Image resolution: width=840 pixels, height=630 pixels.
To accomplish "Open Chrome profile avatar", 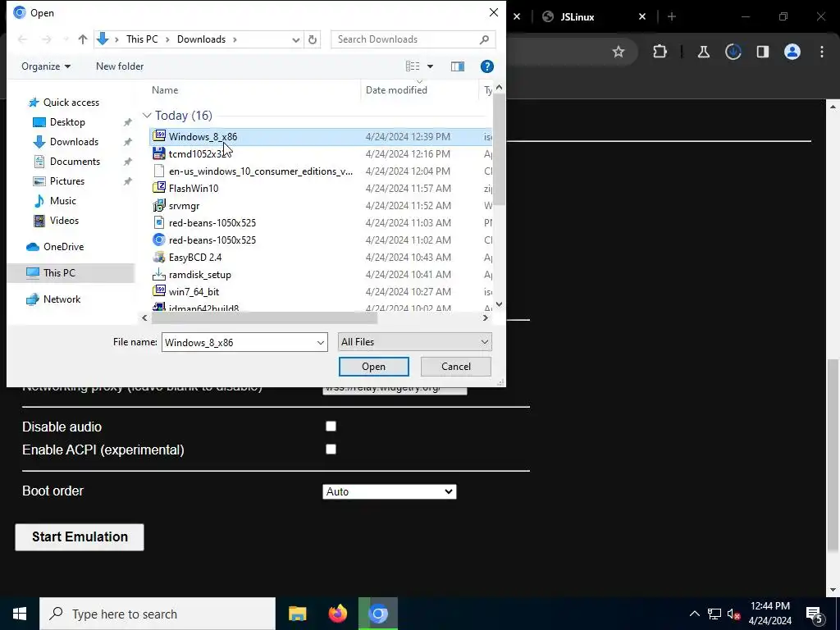I will point(792,52).
